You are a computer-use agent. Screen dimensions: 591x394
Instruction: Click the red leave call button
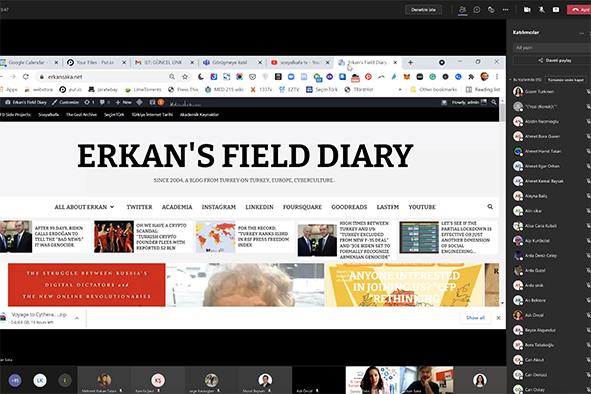click(x=579, y=10)
